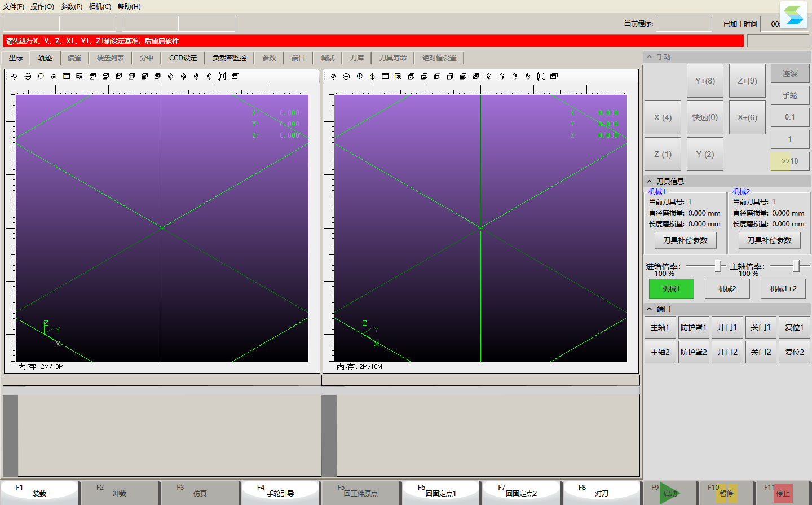This screenshot has width=812, height=505.
Task: Select the >>10 step increment
Action: (790, 161)
